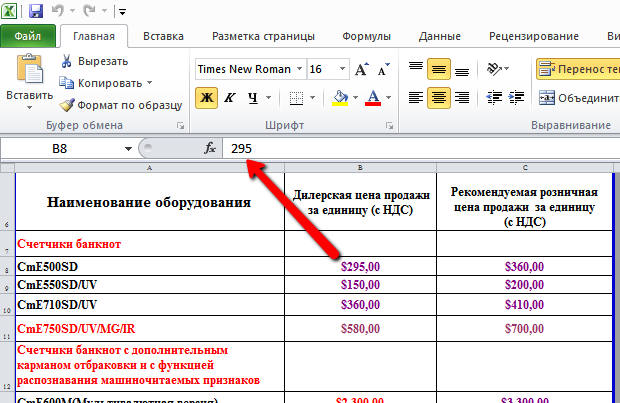
Task: Open the Файл tab
Action: (28, 36)
